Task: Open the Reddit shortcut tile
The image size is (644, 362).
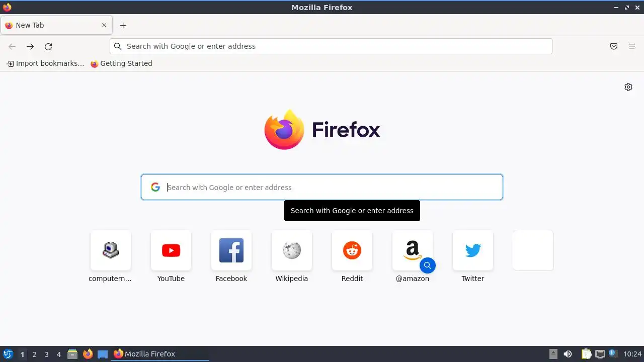Action: tap(352, 250)
